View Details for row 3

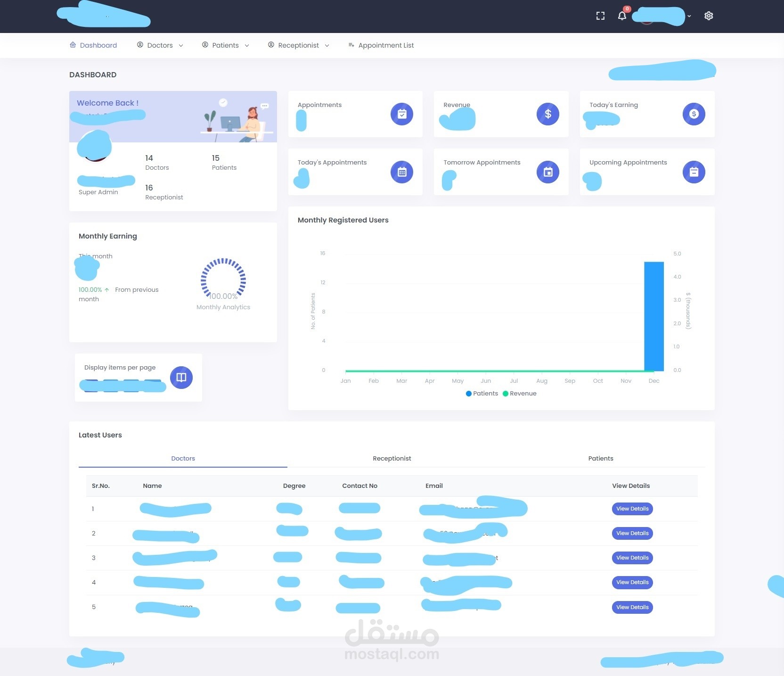click(x=632, y=558)
